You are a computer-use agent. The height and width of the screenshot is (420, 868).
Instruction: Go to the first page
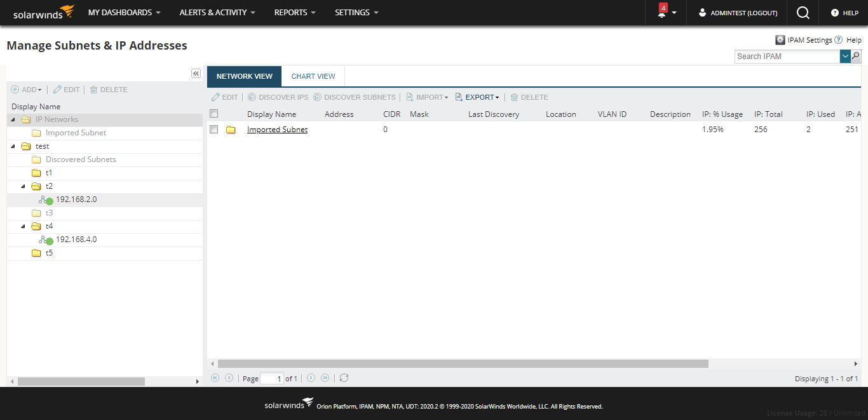[x=215, y=377]
